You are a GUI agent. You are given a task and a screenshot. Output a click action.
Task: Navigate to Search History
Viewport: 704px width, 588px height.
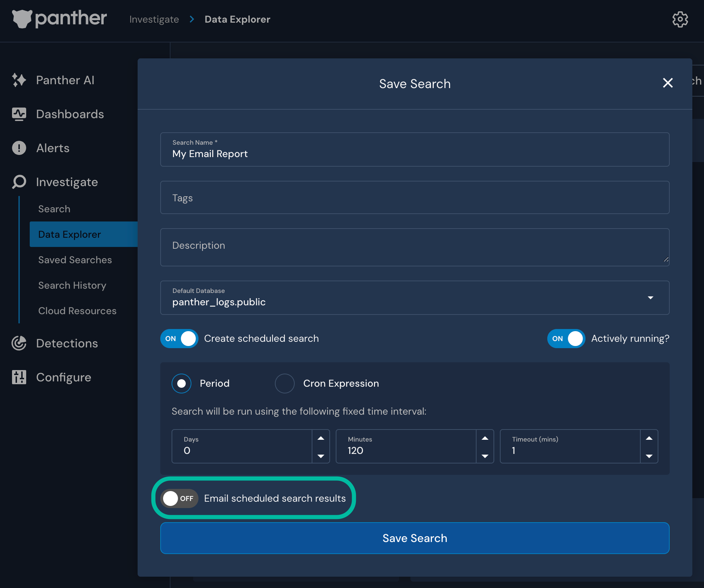tap(72, 285)
